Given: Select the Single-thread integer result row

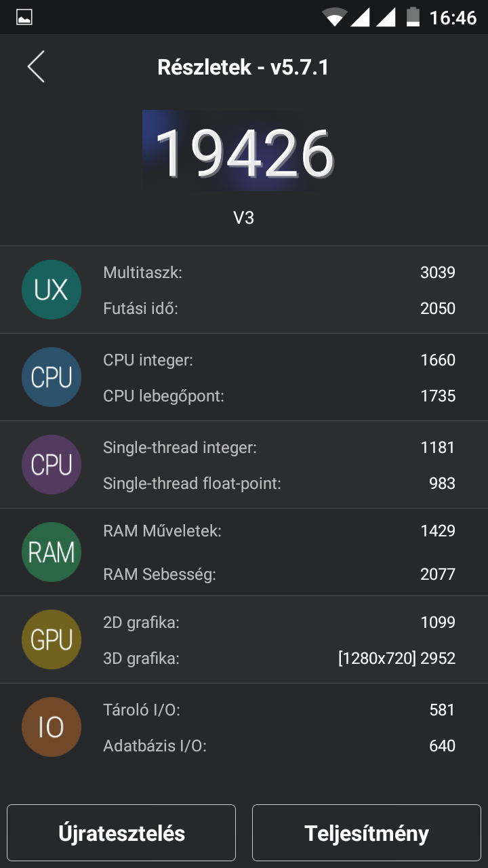Looking at the screenshot, I should [278, 448].
